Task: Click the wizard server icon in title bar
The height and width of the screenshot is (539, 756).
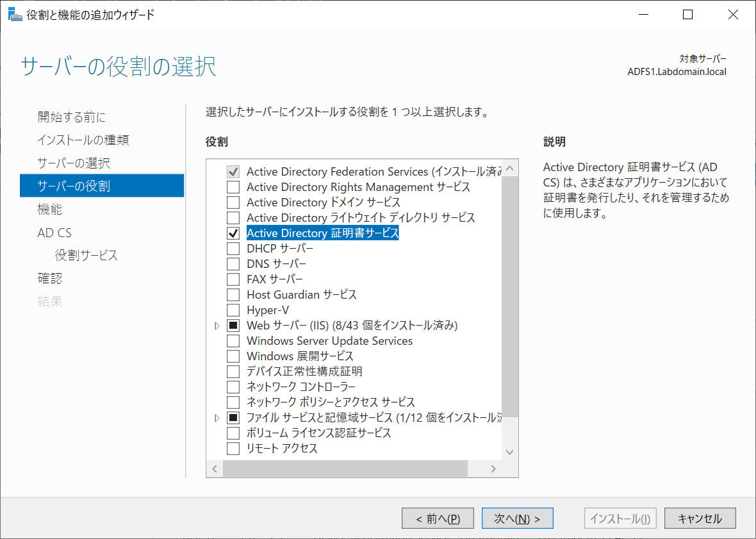Action: coord(15,15)
